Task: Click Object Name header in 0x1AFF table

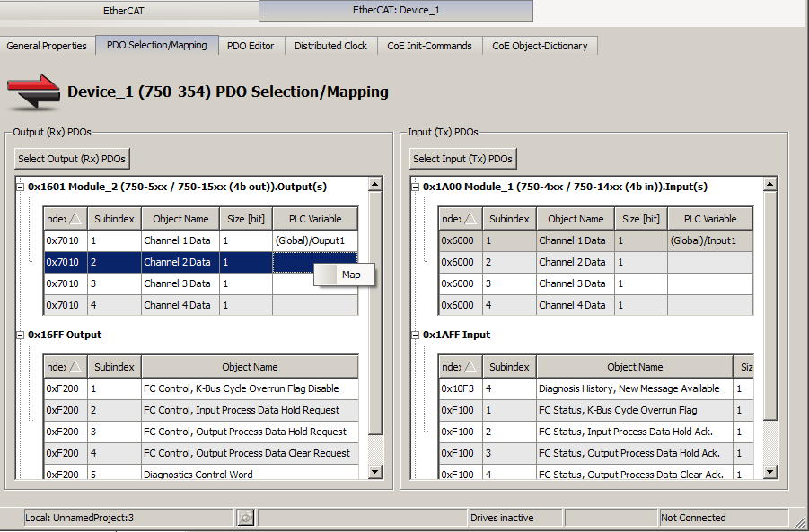Action: click(635, 367)
